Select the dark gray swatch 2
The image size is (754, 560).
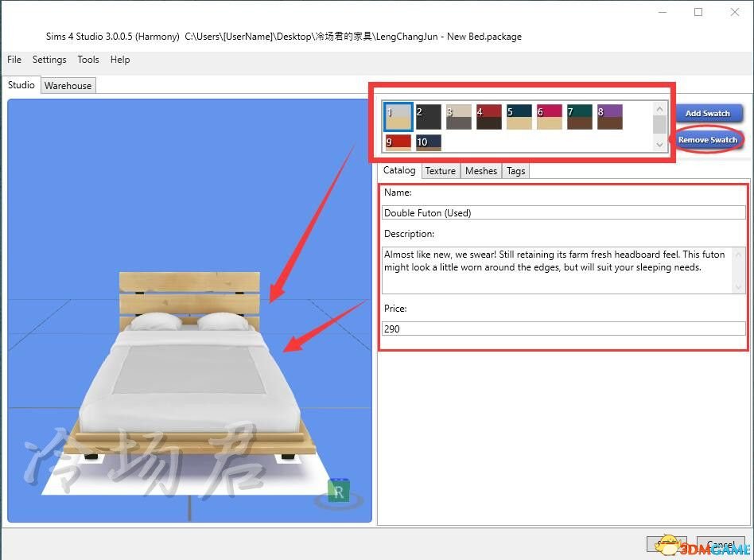pos(429,117)
